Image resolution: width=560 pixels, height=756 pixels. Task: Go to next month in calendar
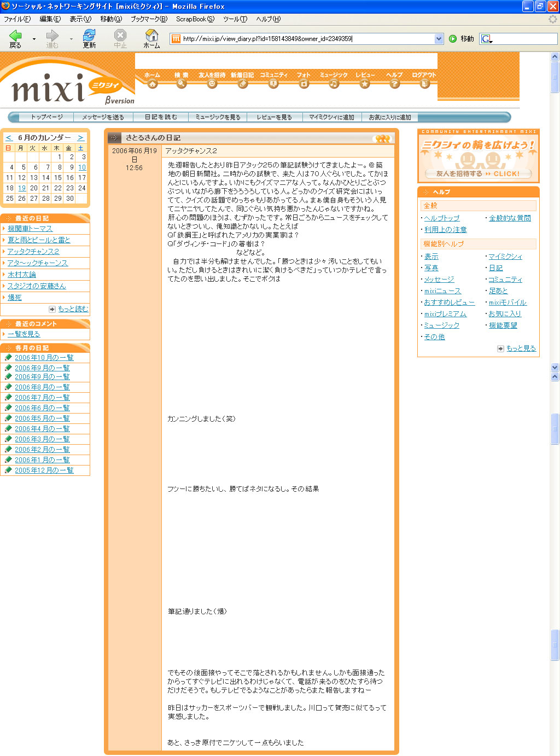[80, 138]
